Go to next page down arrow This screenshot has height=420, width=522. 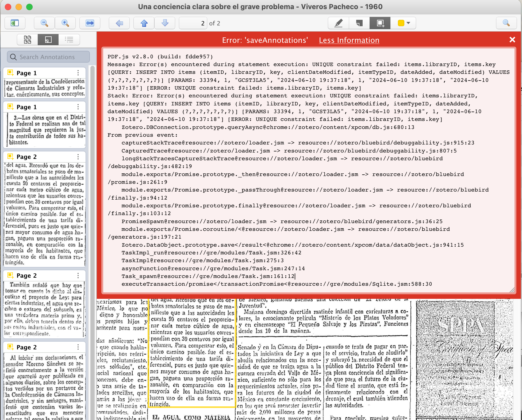click(165, 23)
